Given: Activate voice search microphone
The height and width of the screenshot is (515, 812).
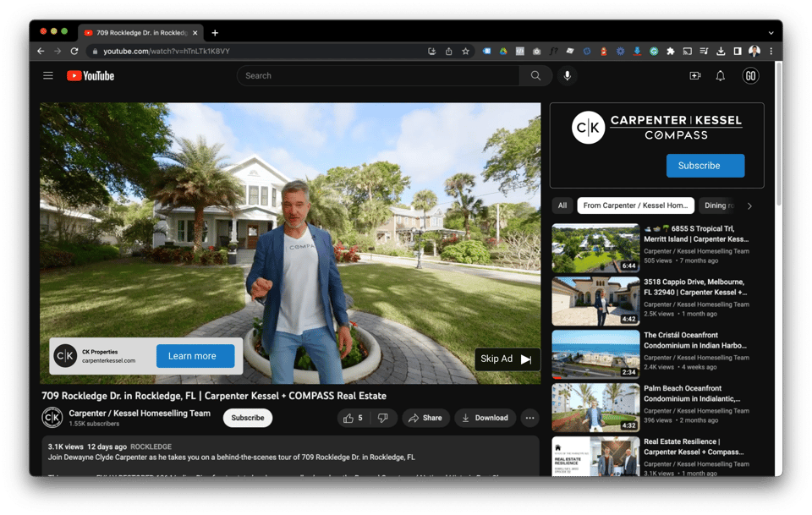Looking at the screenshot, I should pyautogui.click(x=567, y=75).
